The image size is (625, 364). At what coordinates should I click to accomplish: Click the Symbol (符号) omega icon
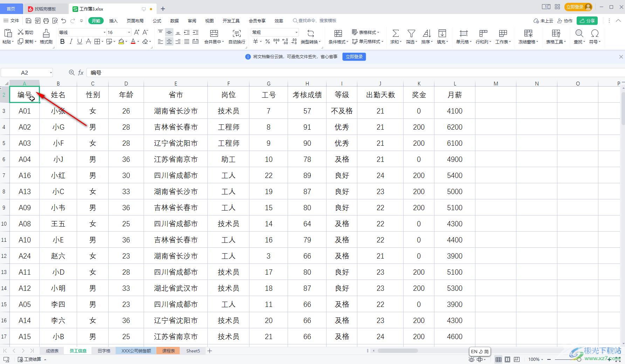[595, 33]
